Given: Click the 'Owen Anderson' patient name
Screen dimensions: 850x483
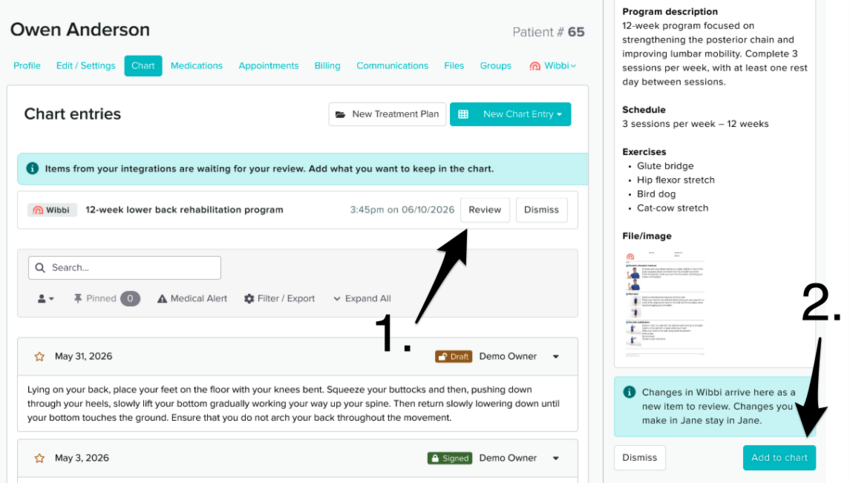Looking at the screenshot, I should click(80, 30).
